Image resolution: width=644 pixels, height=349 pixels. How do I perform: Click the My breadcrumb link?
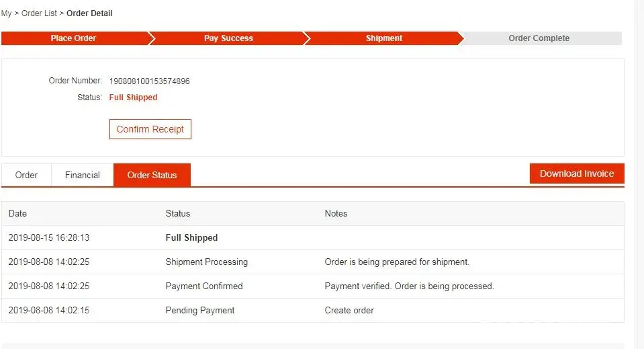click(x=6, y=13)
